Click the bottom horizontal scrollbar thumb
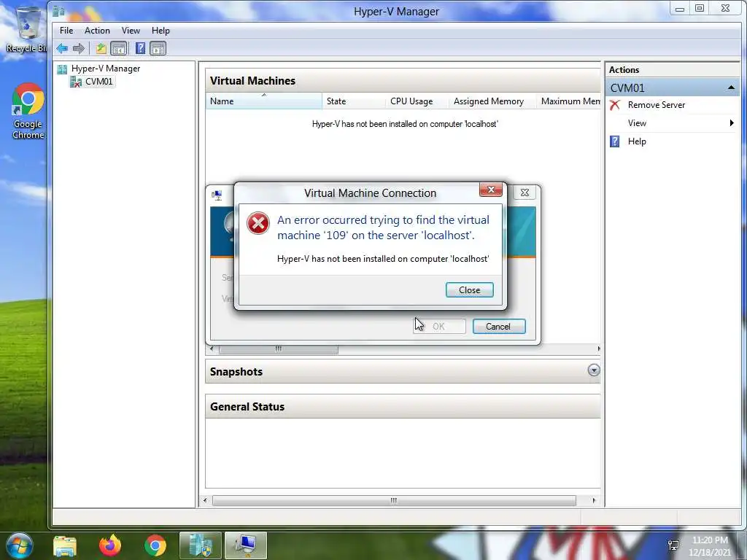 pyautogui.click(x=394, y=500)
